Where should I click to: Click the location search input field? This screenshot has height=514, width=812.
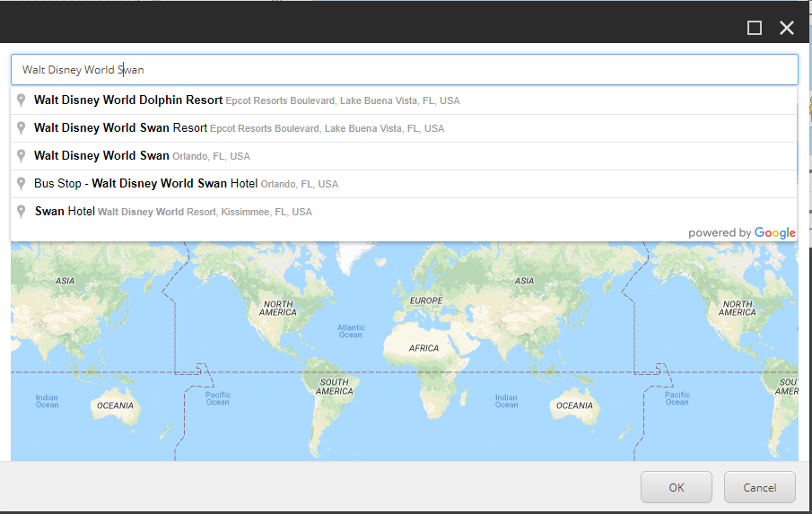(x=404, y=70)
